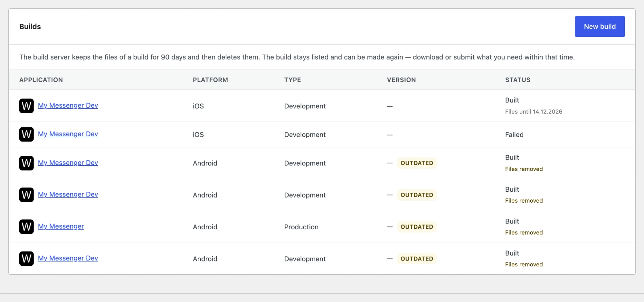The image size is (644, 302).
Task: Click the Failed status cell
Action: 514,134
